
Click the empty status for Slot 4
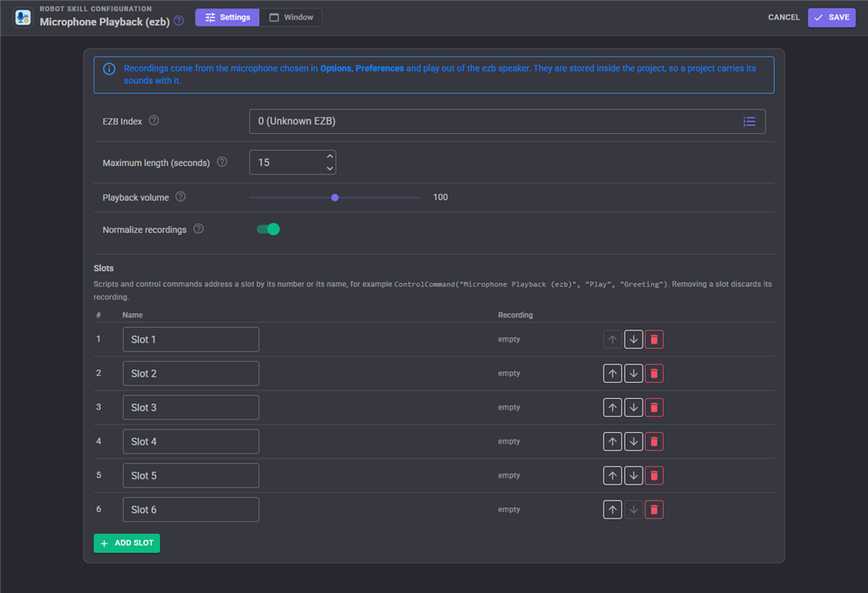tap(509, 441)
